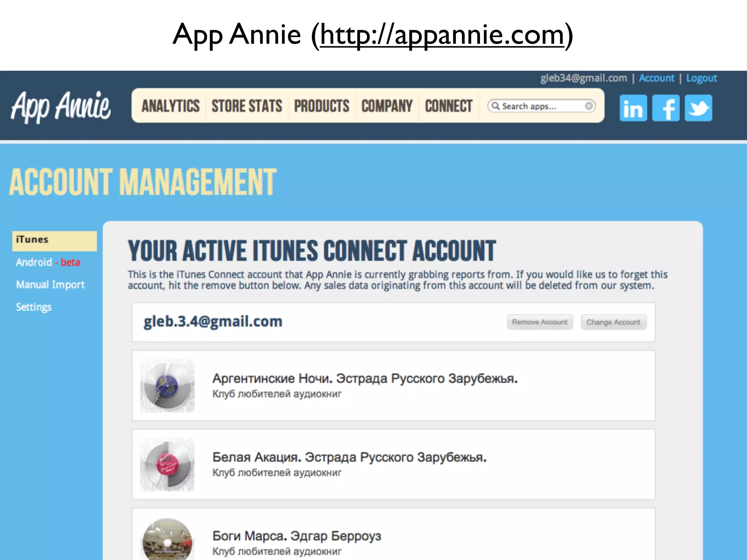Click the Account Management heading

[143, 182]
